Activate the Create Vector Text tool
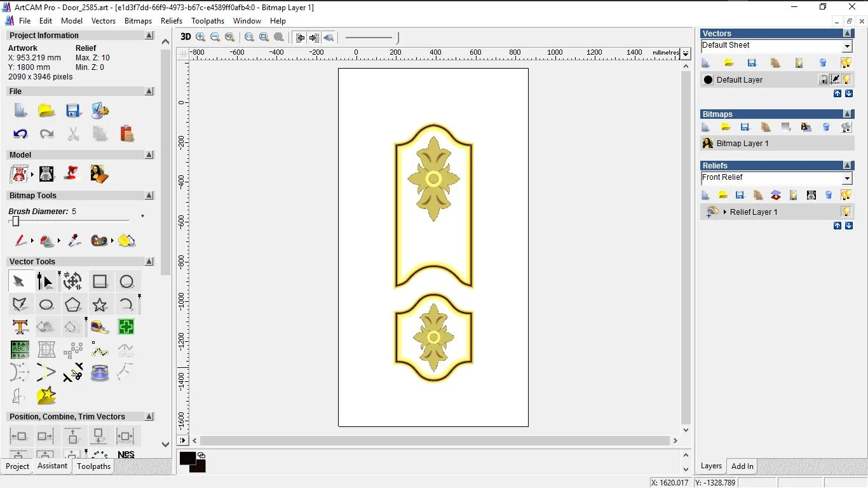 coord(20,327)
